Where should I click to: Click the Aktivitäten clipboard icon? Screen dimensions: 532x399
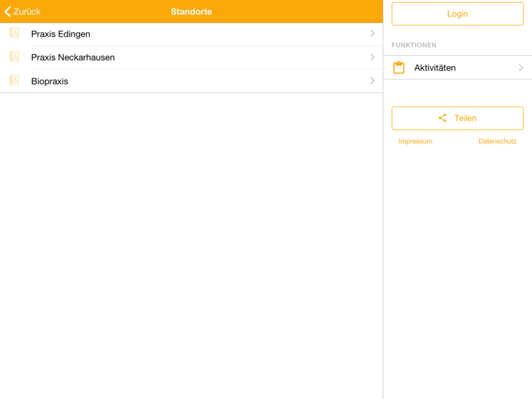pos(398,68)
